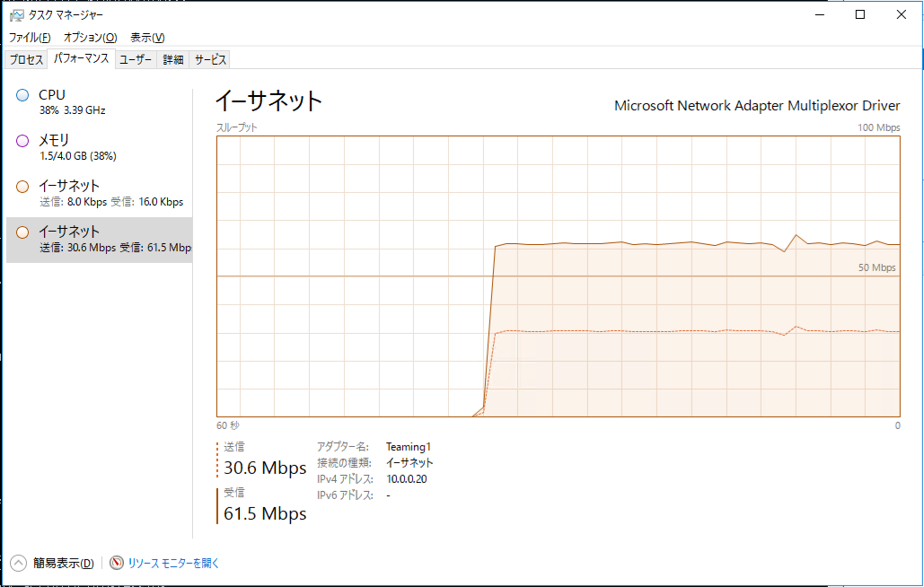Screen dimensions: 924x587
Task: Switch to the ユーザー tab
Action: (x=136, y=59)
